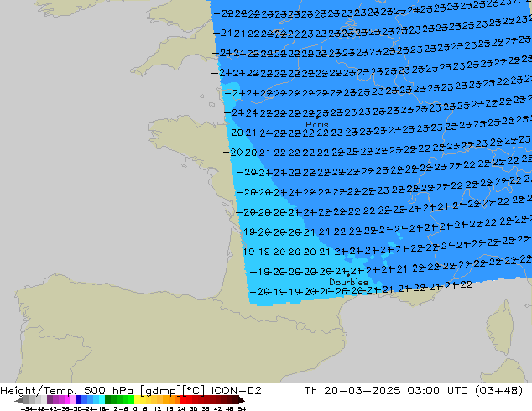Click the ICON-D2 model name text
Viewport: 532px width, 411px height.
tap(236, 391)
